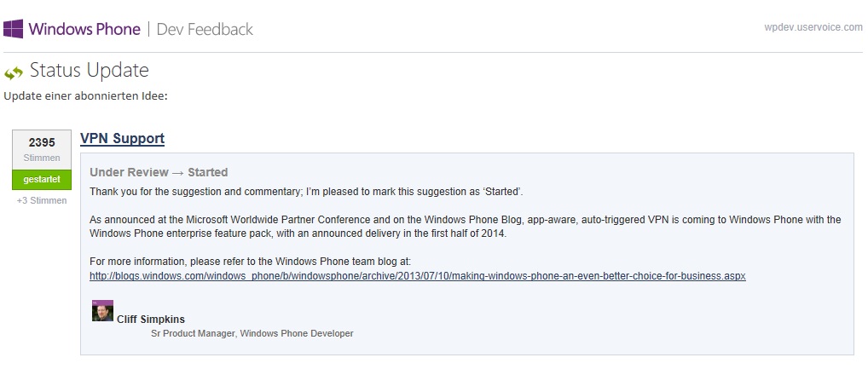Click the "Stimmen" label below 2395

click(x=42, y=159)
